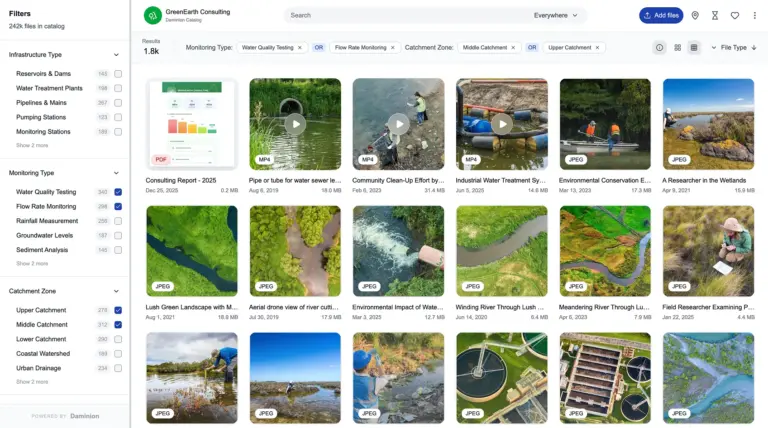
Task: Click the Add files button
Action: tap(661, 15)
